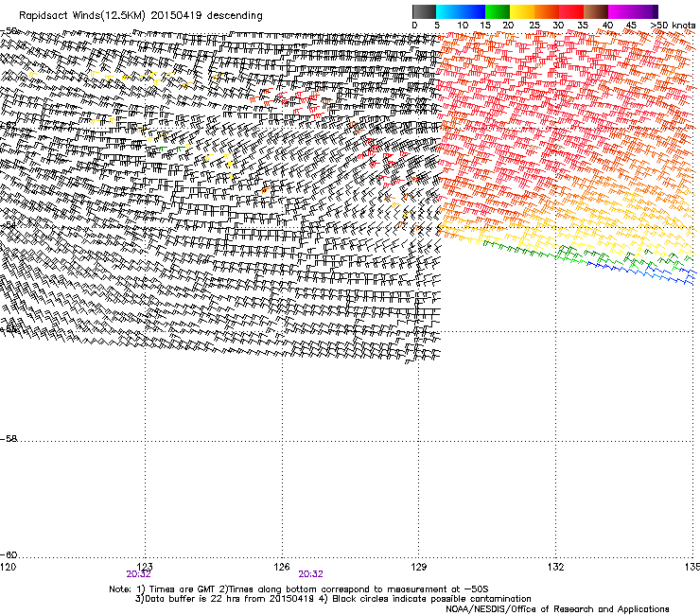Click the magenta 40-45 knots legend swatch

[621, 11]
